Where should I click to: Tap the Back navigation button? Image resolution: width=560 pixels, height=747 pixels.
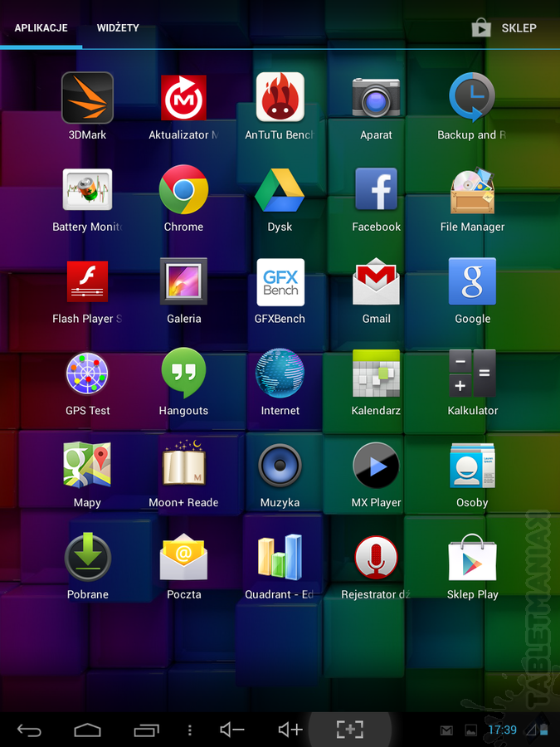coord(30,730)
